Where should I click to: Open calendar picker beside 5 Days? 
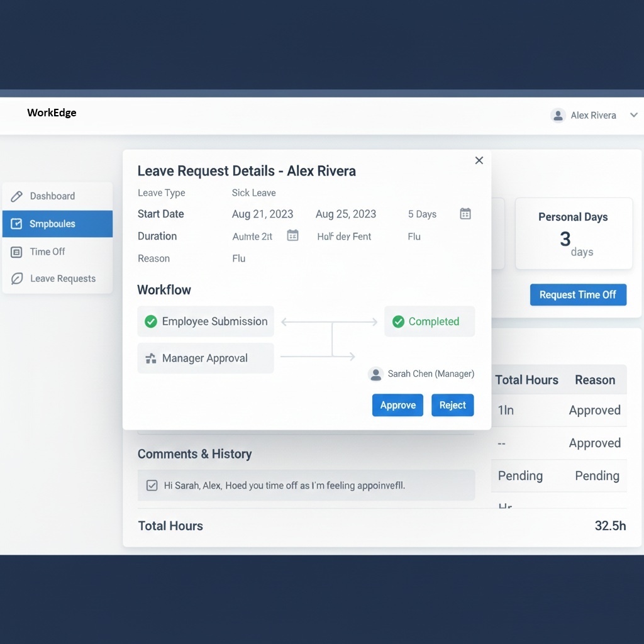click(x=465, y=214)
